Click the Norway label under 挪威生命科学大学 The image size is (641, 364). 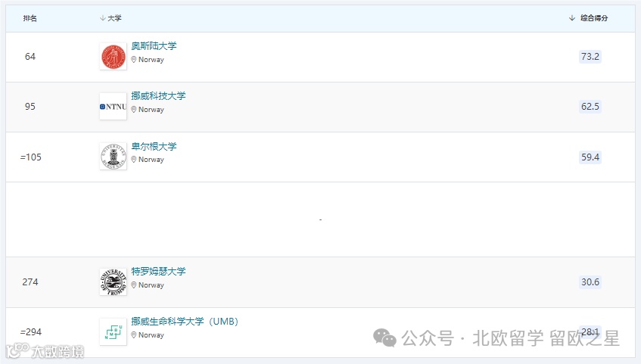coord(151,335)
